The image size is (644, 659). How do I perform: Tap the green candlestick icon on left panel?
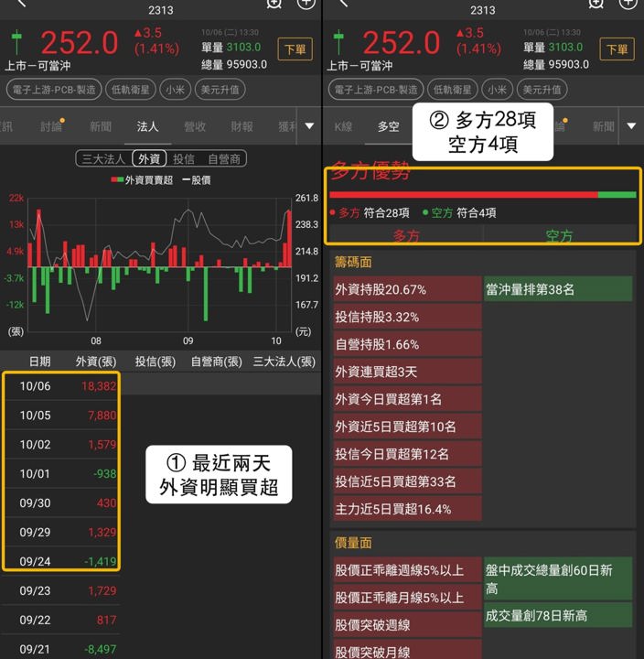pos(16,42)
